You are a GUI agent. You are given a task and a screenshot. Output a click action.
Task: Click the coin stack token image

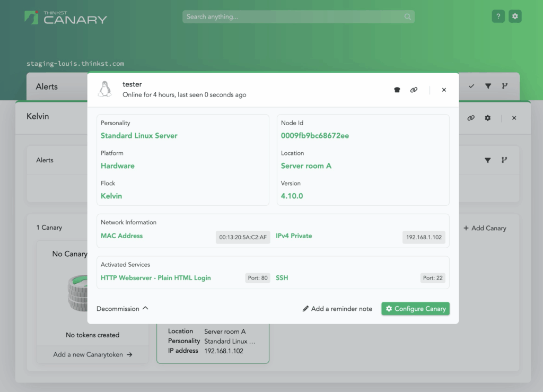(77, 293)
